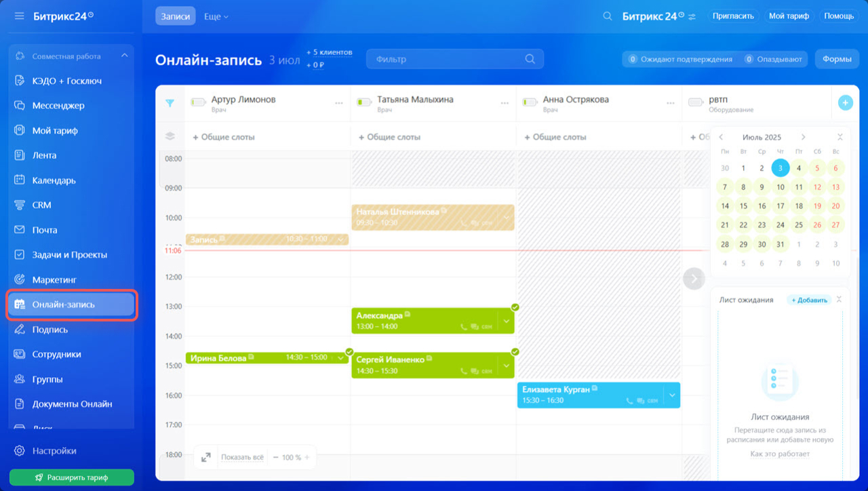
Task: Expand the Сергей Иваненко booking dropdown arrow
Action: point(507,366)
